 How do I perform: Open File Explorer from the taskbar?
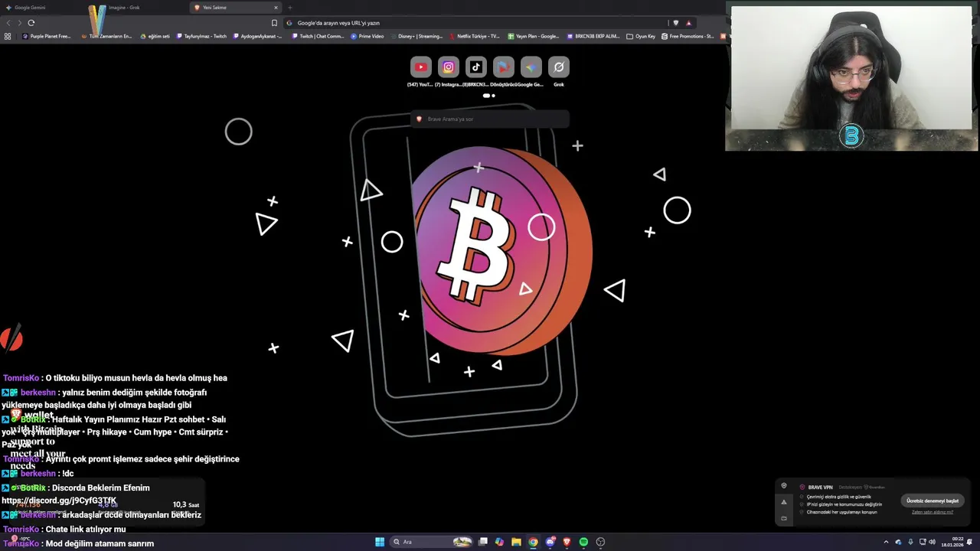pos(516,542)
